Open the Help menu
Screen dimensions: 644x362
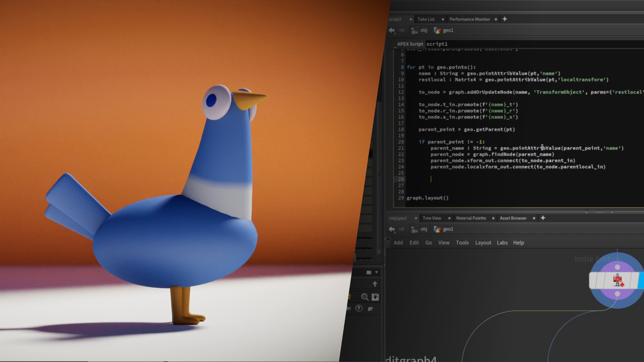coord(518,243)
